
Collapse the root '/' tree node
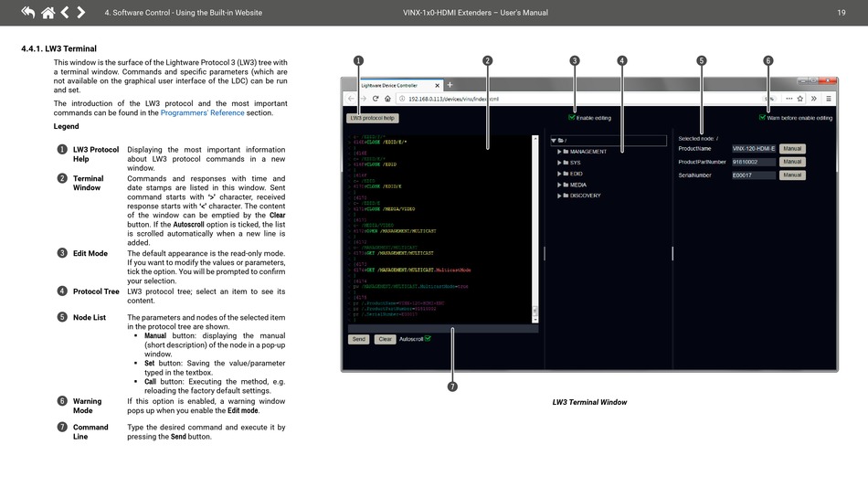554,141
